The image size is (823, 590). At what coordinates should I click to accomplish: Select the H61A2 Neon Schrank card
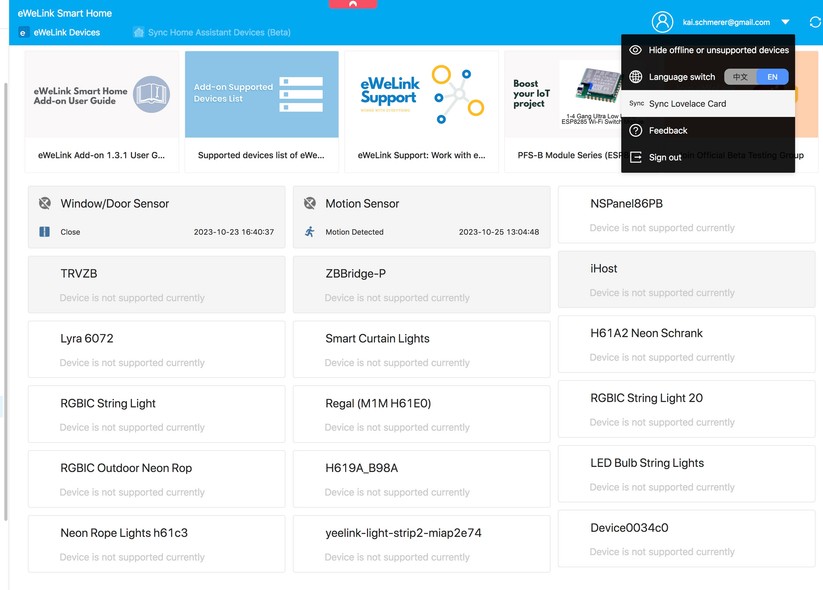tap(687, 344)
